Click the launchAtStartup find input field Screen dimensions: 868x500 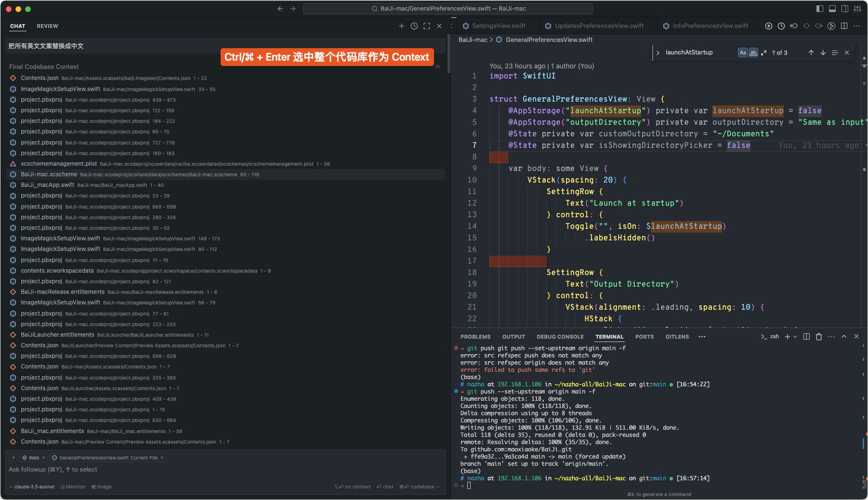(x=699, y=53)
